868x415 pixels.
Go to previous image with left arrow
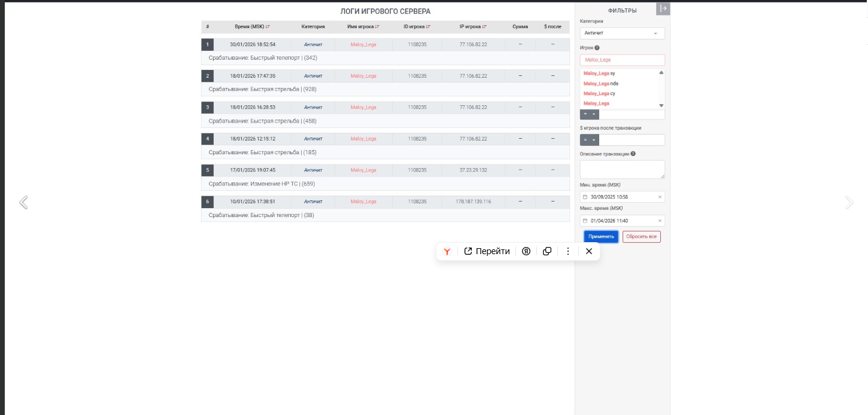(x=23, y=203)
